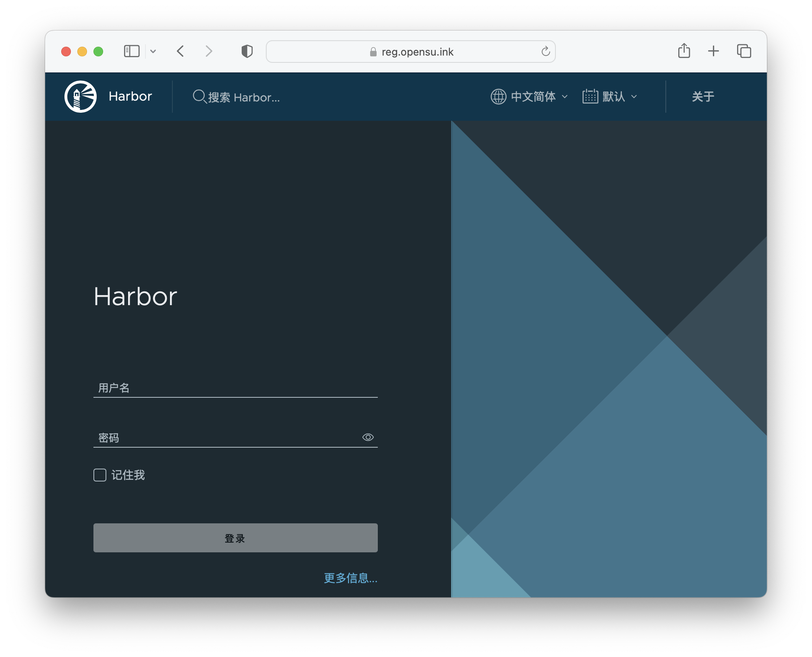Open the privacy report shield icon
The height and width of the screenshot is (657, 812).
(247, 51)
